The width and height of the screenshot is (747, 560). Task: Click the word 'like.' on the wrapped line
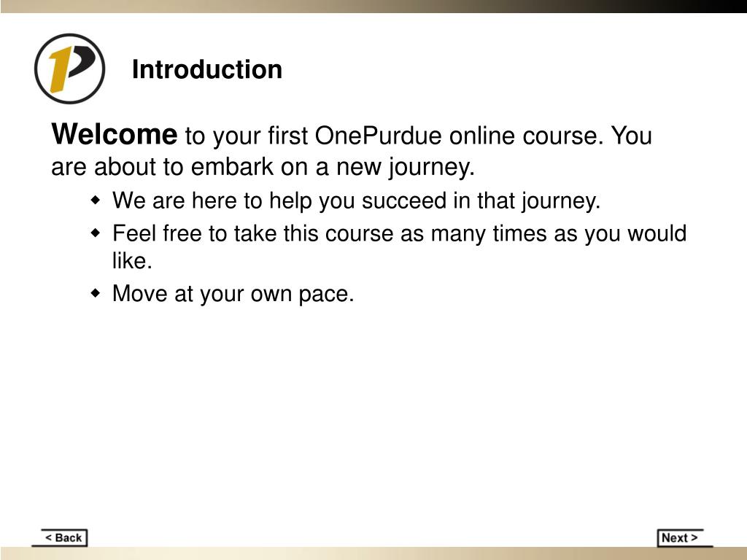click(x=133, y=260)
